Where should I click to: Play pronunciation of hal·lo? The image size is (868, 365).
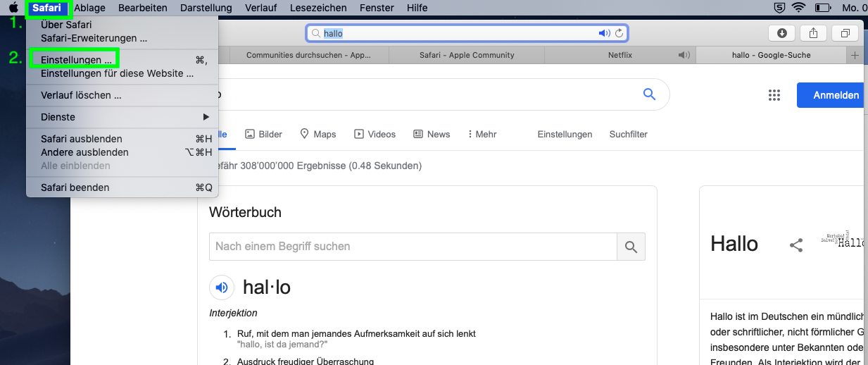click(222, 287)
